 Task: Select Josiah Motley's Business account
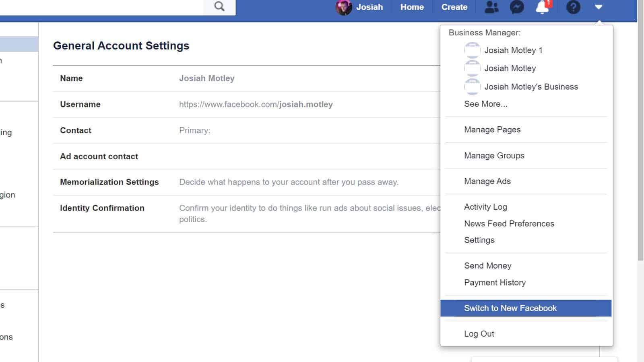[x=531, y=87]
